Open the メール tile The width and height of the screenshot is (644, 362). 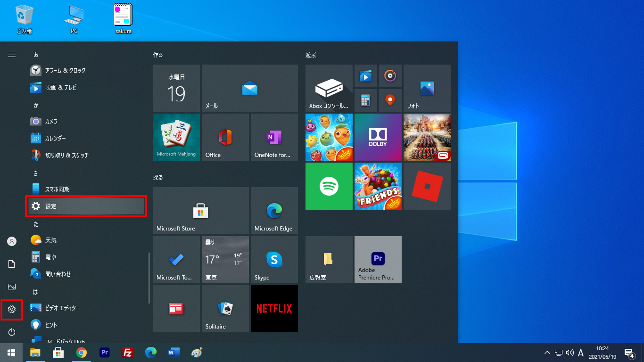click(250, 88)
